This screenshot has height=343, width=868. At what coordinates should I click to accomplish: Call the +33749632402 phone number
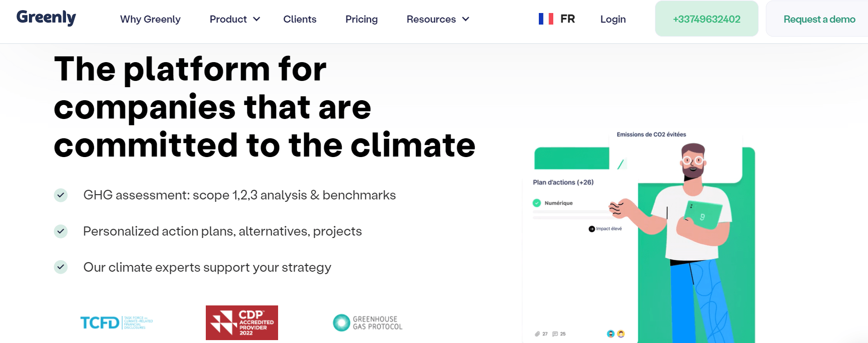[706, 19]
